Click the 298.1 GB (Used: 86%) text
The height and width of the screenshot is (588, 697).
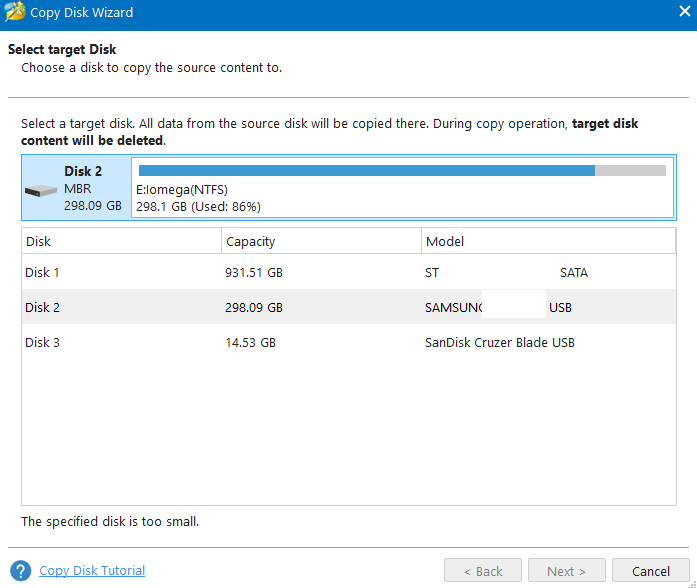[x=198, y=207]
